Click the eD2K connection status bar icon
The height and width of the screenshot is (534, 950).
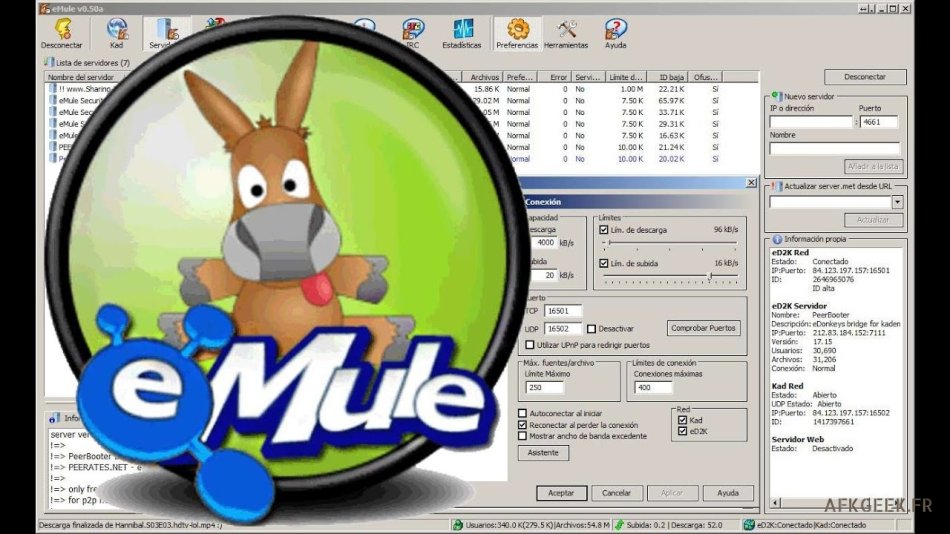coord(749,525)
